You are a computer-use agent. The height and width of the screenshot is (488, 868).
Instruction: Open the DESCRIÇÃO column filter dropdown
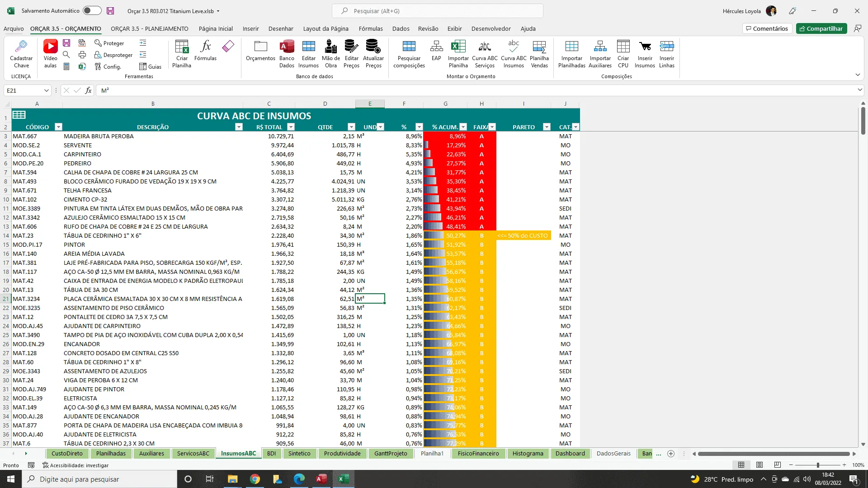click(x=239, y=127)
